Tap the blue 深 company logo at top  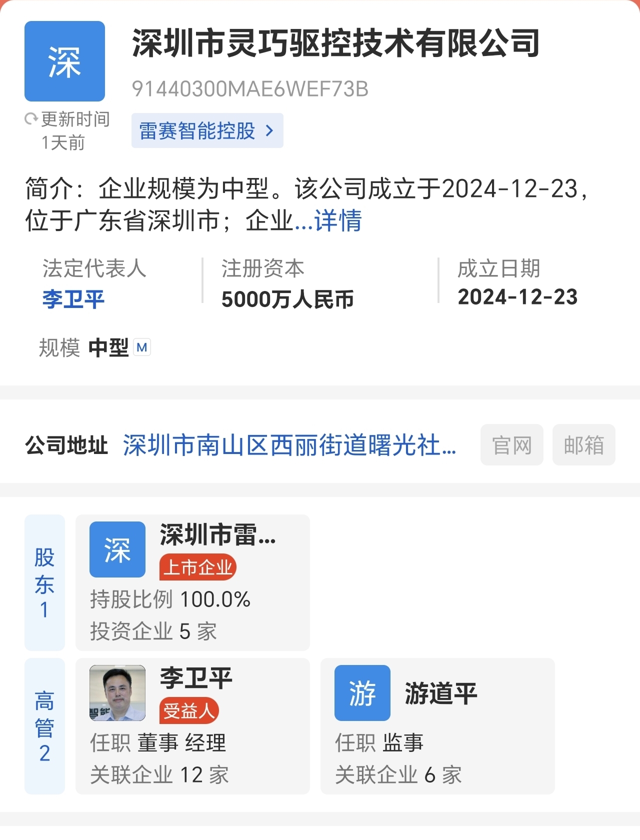coord(64,61)
